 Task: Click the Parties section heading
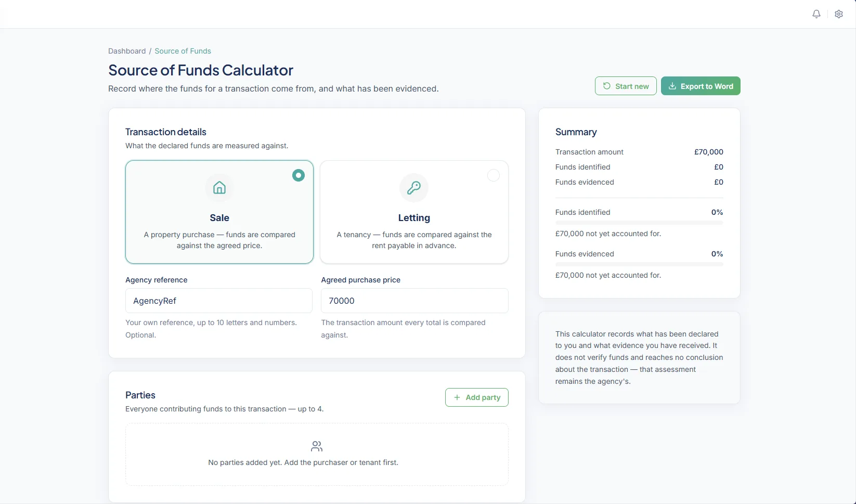[x=140, y=395]
